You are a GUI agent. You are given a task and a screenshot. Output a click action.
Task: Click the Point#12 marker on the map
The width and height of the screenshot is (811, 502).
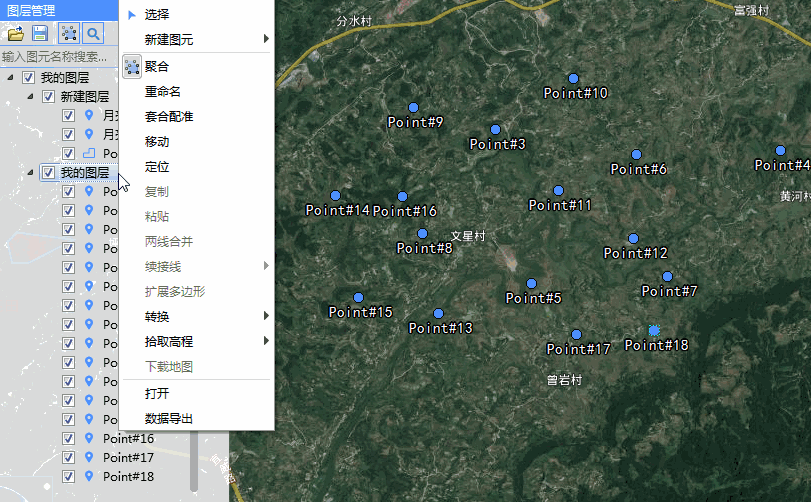pyautogui.click(x=634, y=238)
